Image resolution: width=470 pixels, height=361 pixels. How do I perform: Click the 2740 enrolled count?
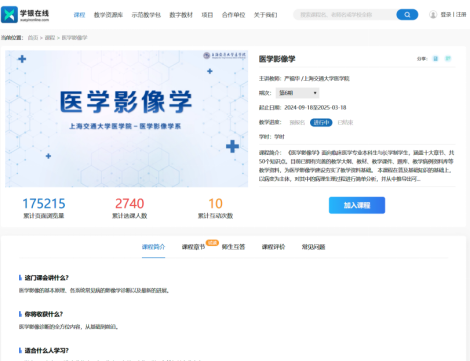[129, 204]
